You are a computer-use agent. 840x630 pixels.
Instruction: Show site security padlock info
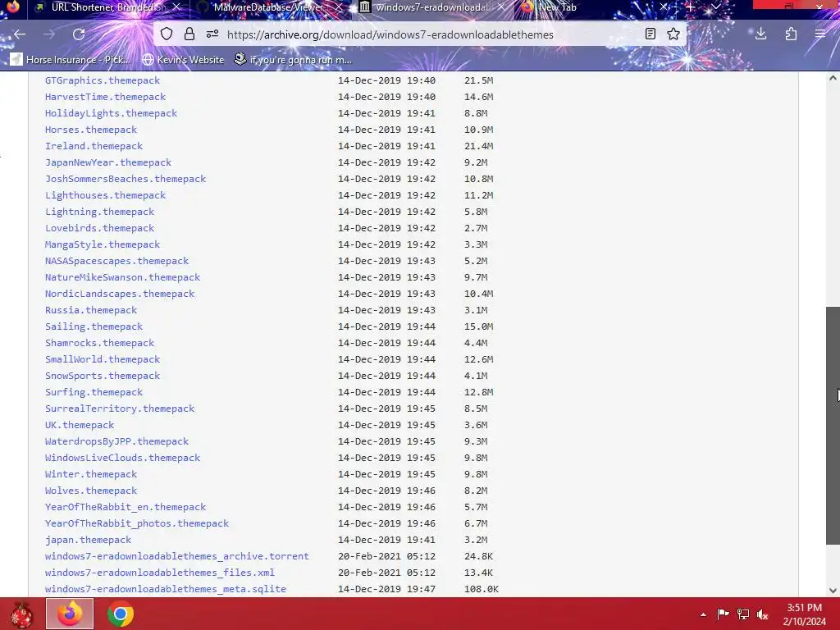189,34
